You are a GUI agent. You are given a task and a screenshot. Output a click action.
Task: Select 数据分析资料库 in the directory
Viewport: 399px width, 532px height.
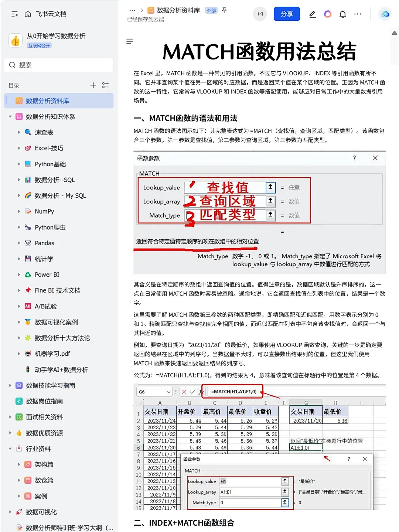[59, 101]
